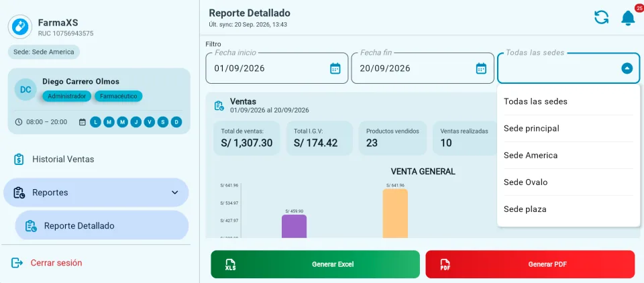Select 'Sede America' from the list
The height and width of the screenshot is (283, 644).
pyautogui.click(x=568, y=156)
